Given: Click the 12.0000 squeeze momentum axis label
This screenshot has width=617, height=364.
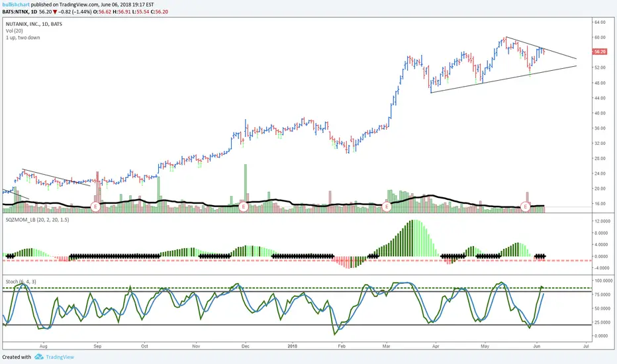Looking at the screenshot, I should point(602,221).
